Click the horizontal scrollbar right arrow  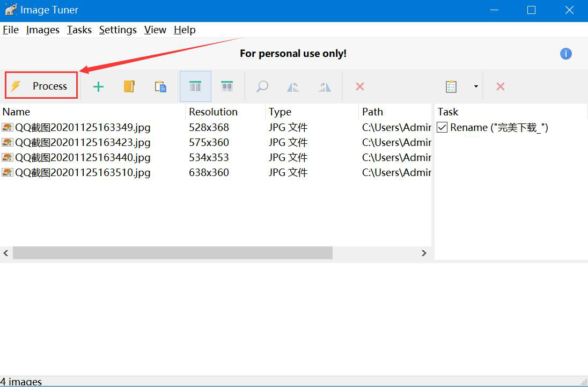[x=424, y=253]
